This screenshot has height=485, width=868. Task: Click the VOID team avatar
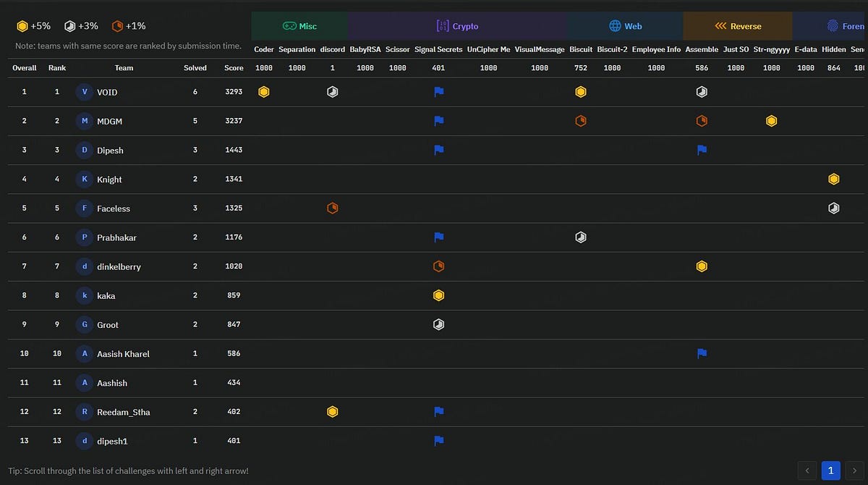[x=83, y=92]
